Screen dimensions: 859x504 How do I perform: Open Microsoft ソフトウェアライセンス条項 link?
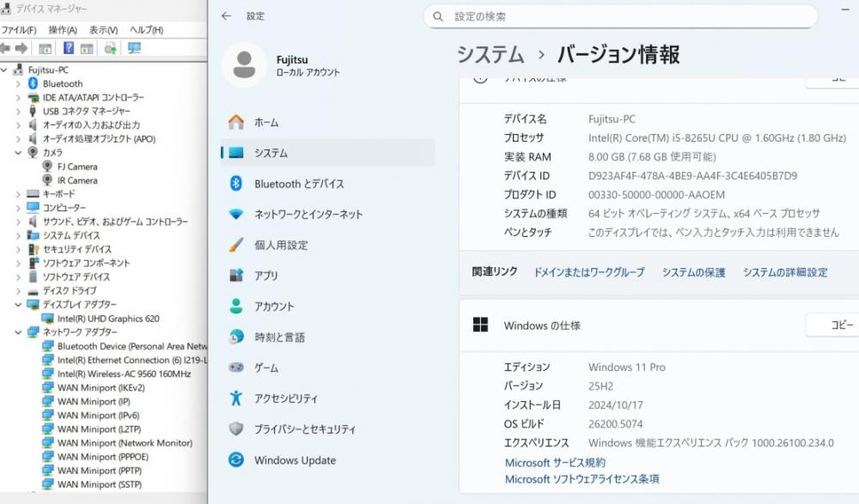pyautogui.click(x=582, y=479)
